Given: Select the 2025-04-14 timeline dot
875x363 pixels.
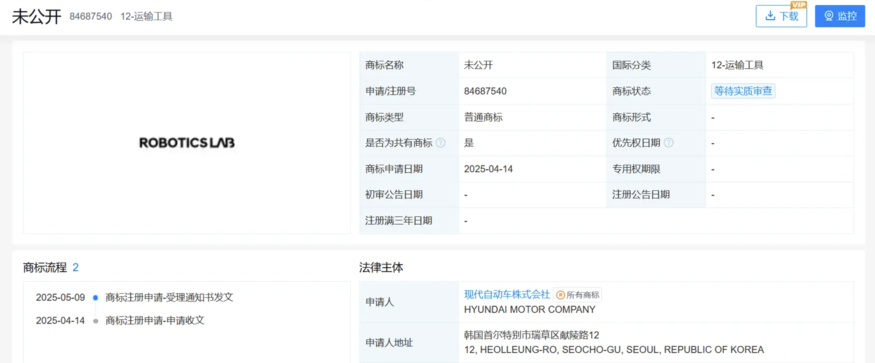Looking at the screenshot, I should pos(95,321).
